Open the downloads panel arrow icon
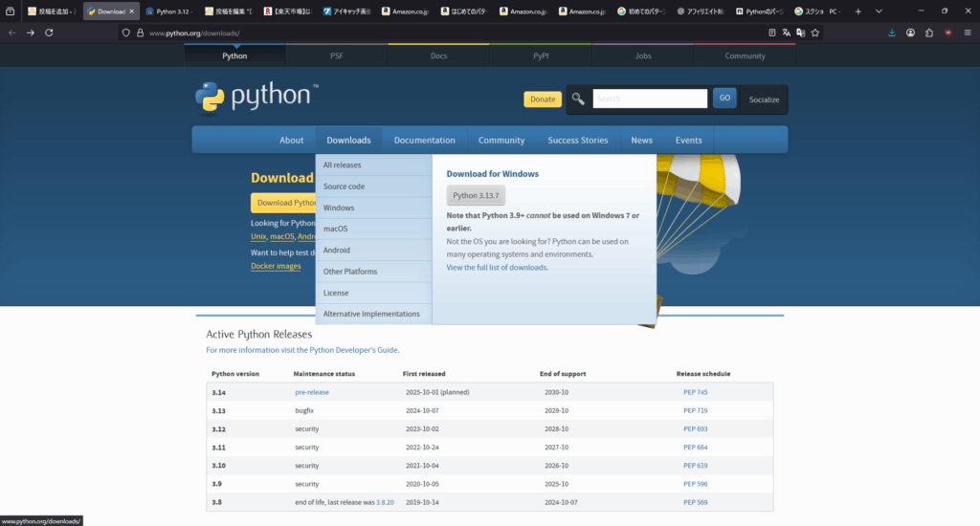The width and height of the screenshot is (980, 526). coord(892,33)
